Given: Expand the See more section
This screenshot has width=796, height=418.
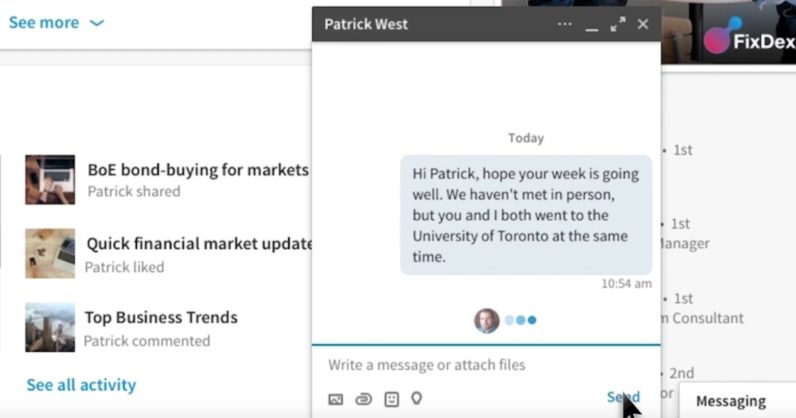Looking at the screenshot, I should coord(43,22).
